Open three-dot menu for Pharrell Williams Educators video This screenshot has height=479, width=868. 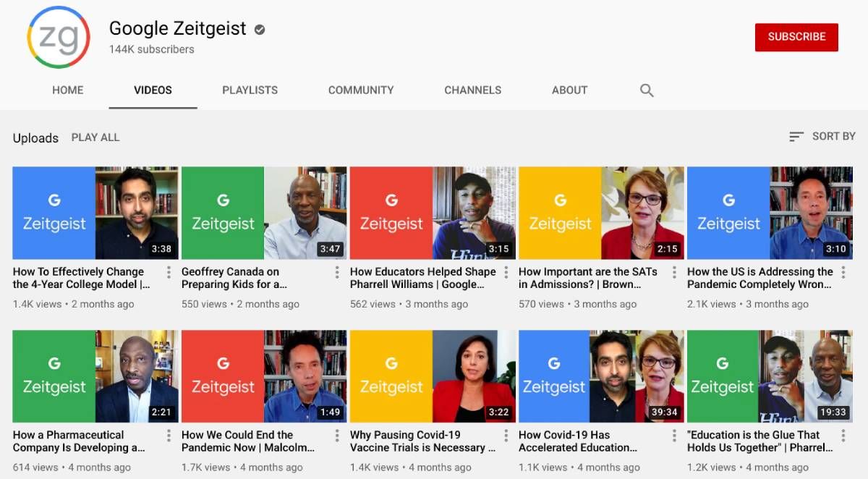tap(506, 272)
